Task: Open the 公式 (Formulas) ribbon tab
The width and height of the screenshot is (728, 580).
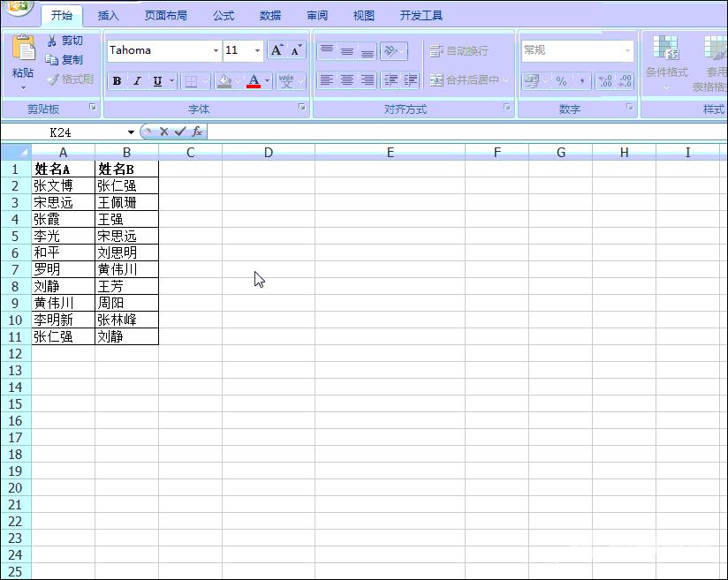Action: (x=224, y=16)
